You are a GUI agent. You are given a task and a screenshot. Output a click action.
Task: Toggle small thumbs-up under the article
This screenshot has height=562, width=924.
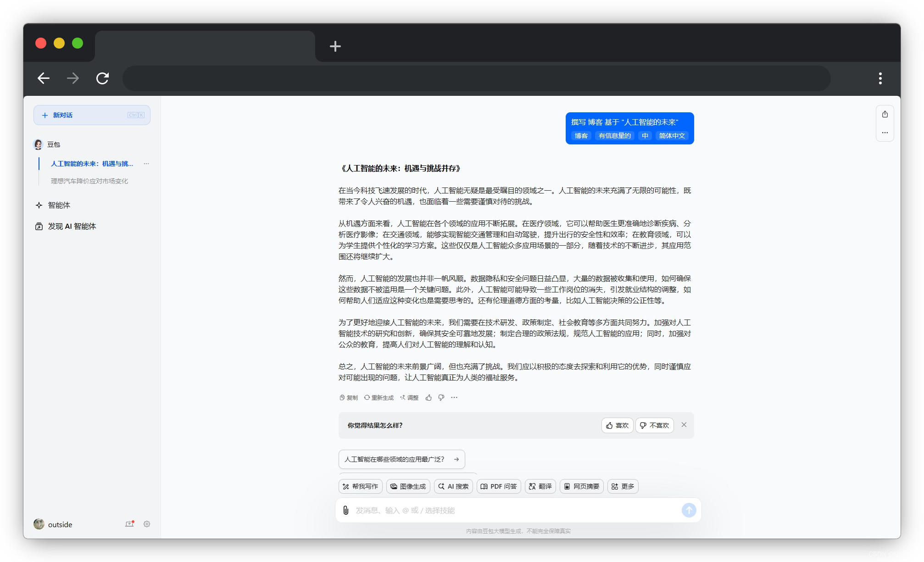429,397
